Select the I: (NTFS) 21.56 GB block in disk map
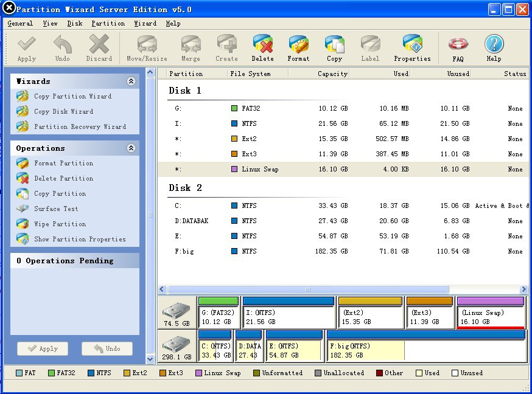This screenshot has width=532, height=394. [x=289, y=313]
